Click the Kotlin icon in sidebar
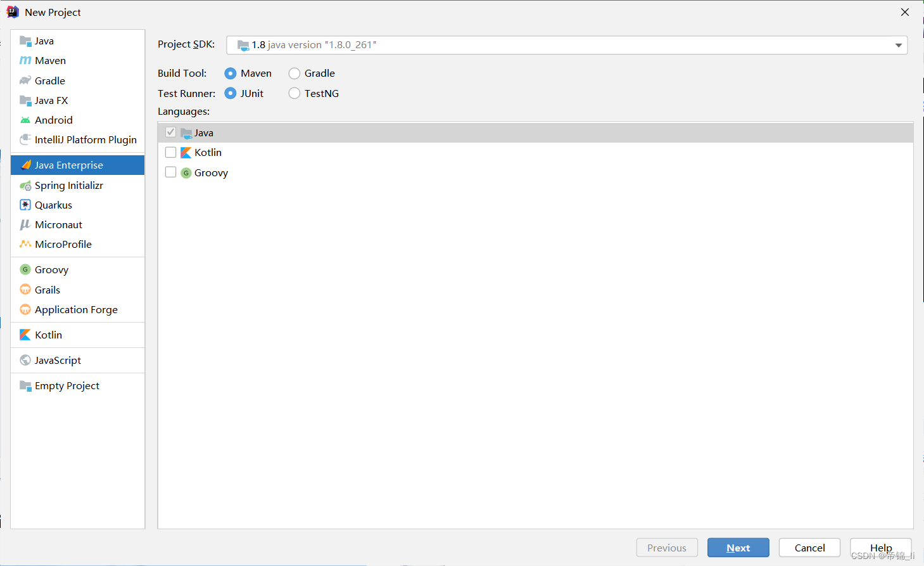This screenshot has height=566, width=924. [x=25, y=335]
